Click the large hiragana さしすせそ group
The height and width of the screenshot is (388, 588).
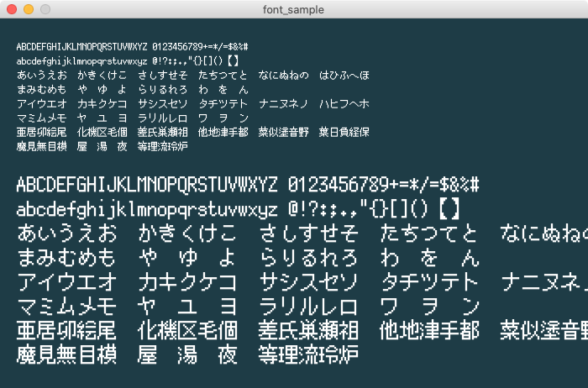tap(308, 233)
